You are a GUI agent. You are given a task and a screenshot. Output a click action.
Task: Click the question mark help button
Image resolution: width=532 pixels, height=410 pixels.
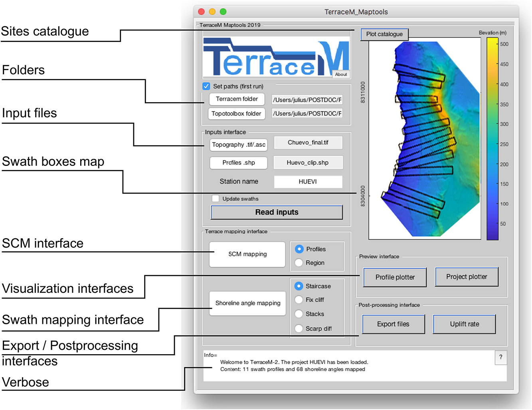(501, 357)
